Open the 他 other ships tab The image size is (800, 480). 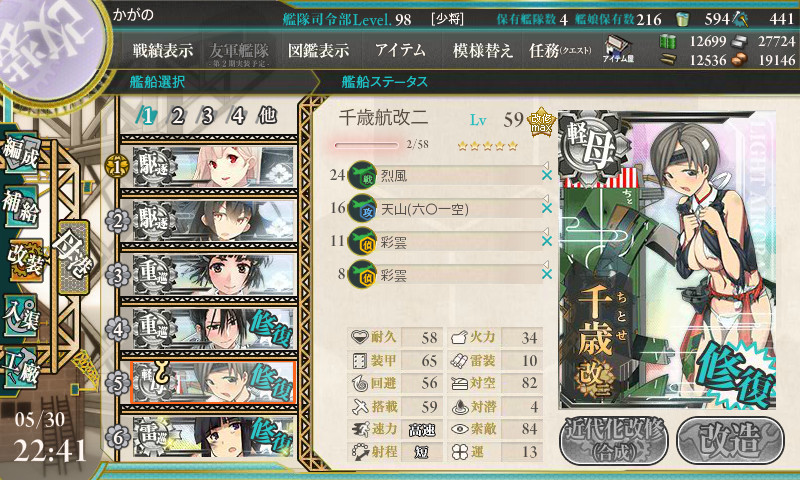point(267,116)
